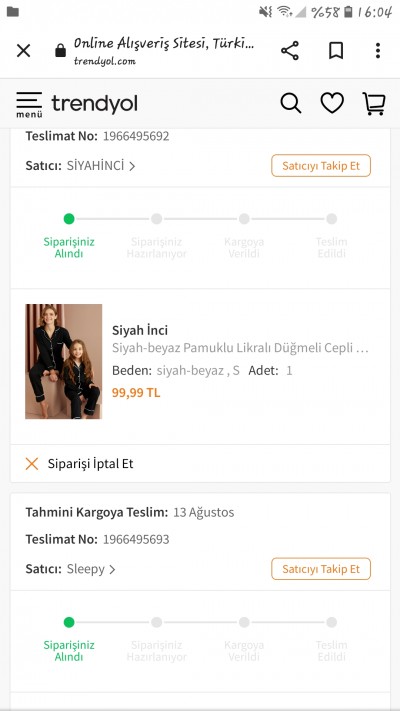Viewport: 400px width, 711px height.
Task: Open the hamburger menu icon
Action: [29, 104]
